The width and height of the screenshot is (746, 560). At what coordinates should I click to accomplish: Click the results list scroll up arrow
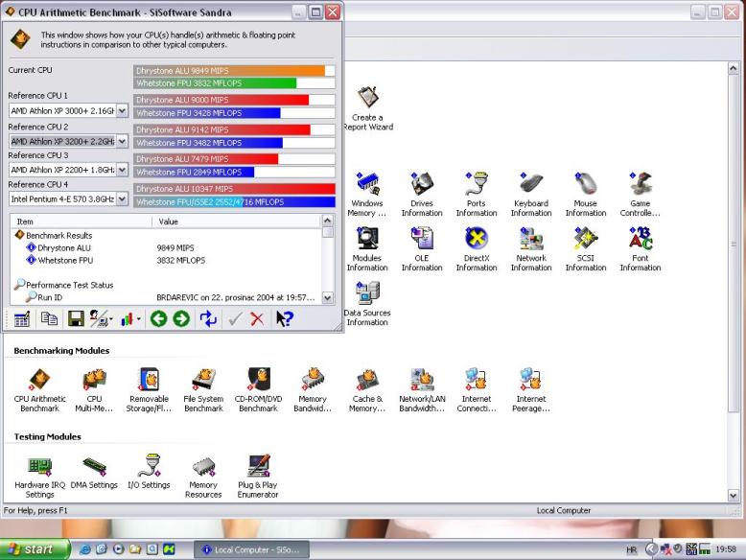(x=327, y=221)
